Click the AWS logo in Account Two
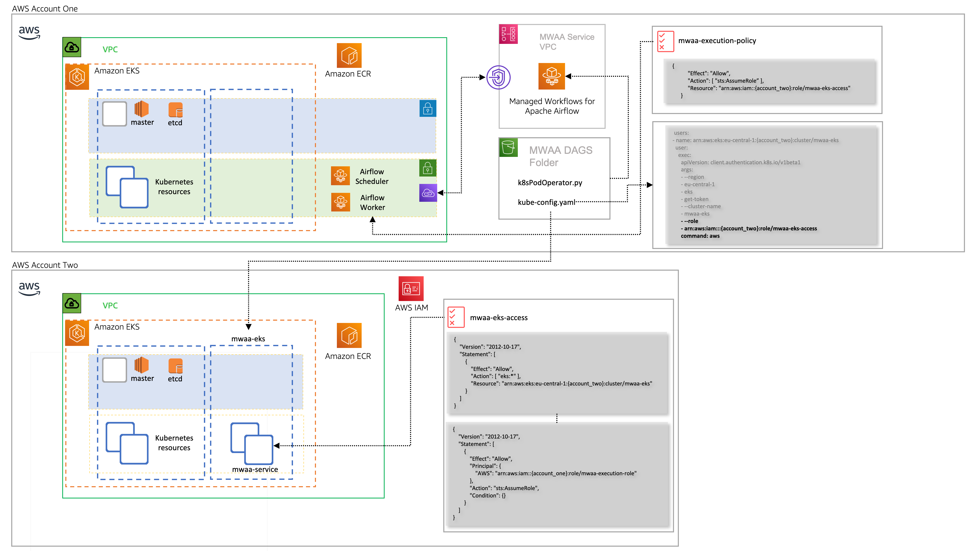980x551 pixels. pyautogui.click(x=29, y=289)
